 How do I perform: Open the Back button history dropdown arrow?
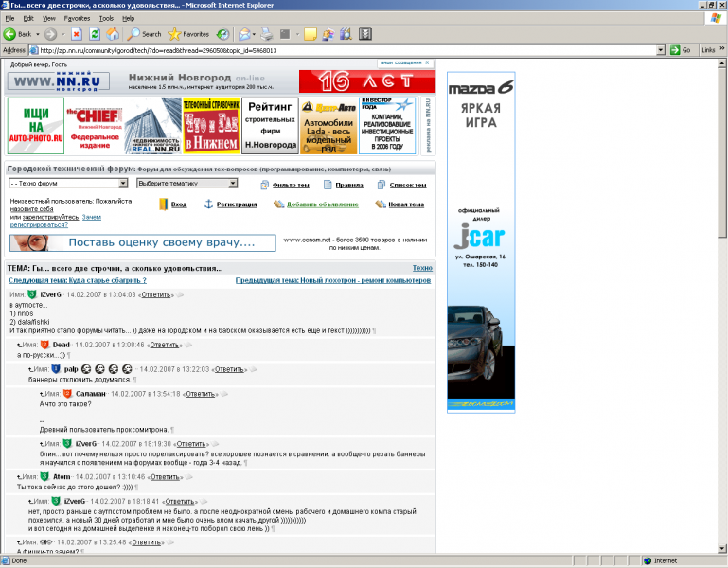point(38,34)
